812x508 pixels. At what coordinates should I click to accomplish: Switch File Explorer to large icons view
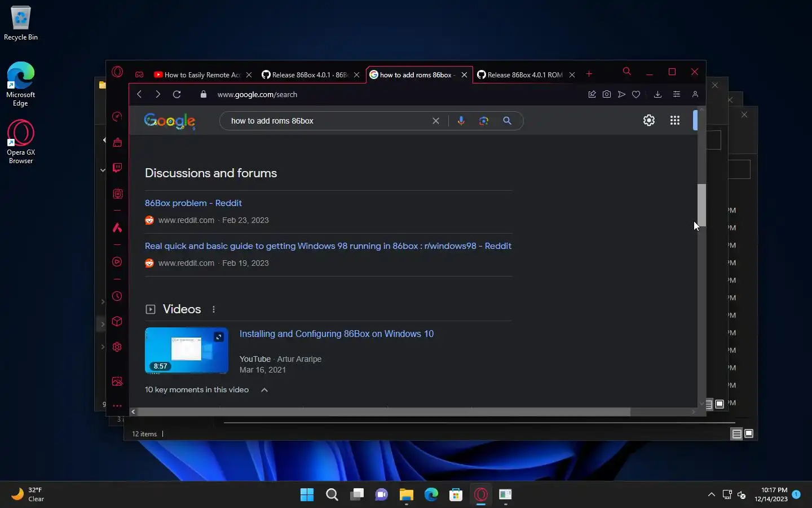coord(749,433)
